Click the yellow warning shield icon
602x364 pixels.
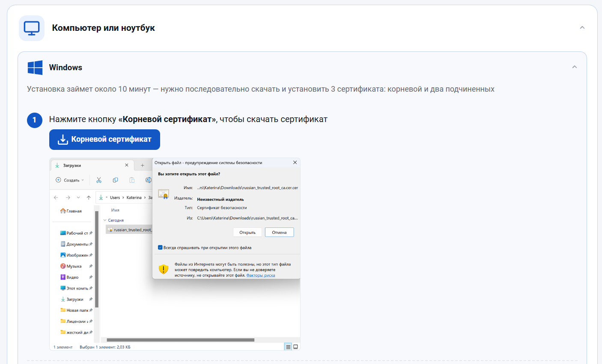(164, 269)
